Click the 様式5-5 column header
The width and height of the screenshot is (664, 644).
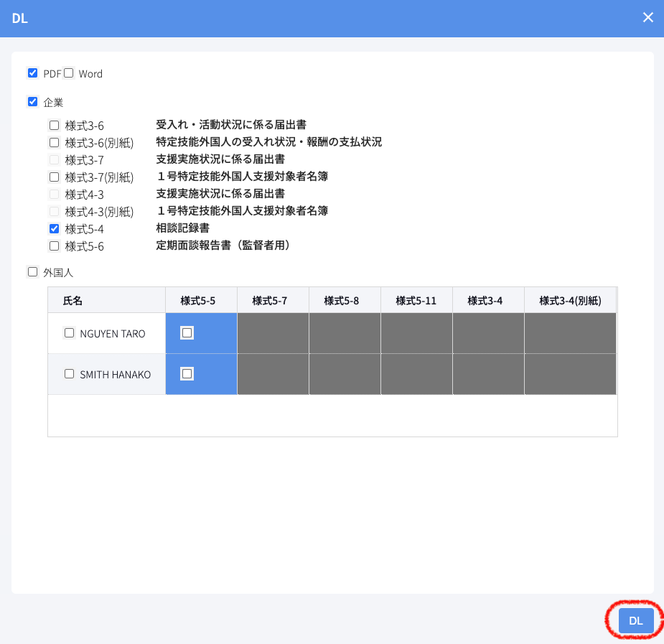pos(198,301)
